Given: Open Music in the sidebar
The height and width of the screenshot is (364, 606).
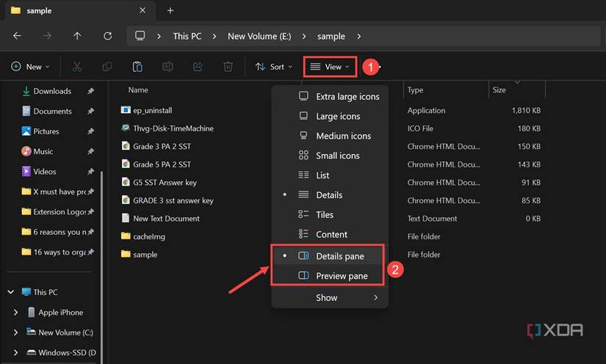Looking at the screenshot, I should 43,151.
